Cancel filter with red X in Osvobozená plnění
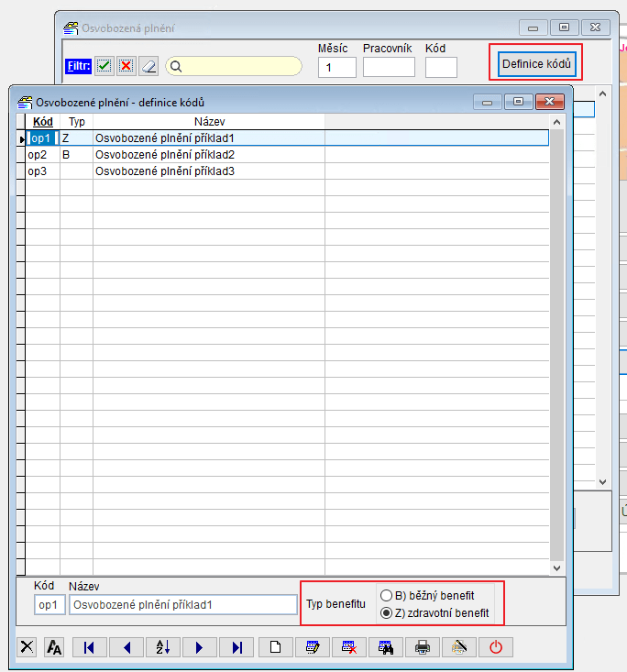Image resolution: width=627 pixels, height=672 pixels. coord(126,66)
